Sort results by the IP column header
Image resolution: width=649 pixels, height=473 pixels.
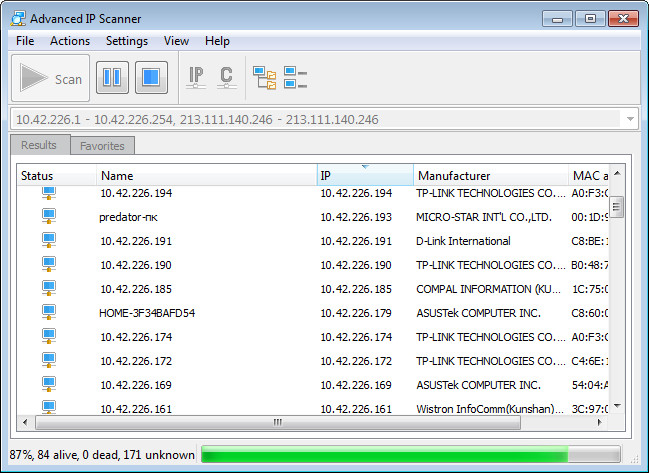pos(364,176)
